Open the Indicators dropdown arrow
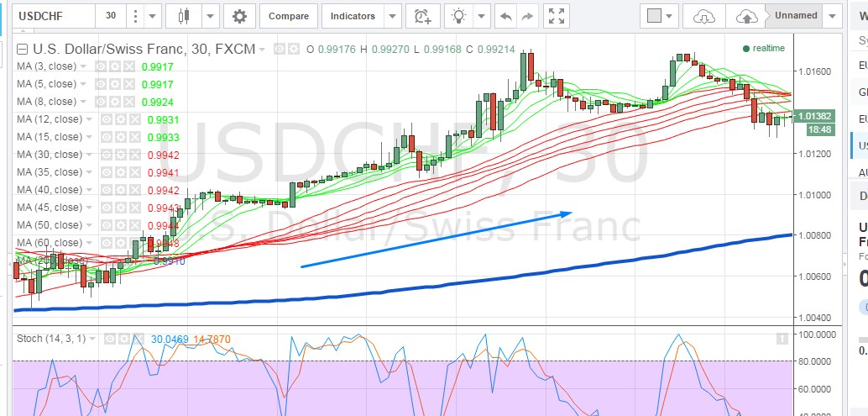868x416 pixels. pyautogui.click(x=392, y=16)
